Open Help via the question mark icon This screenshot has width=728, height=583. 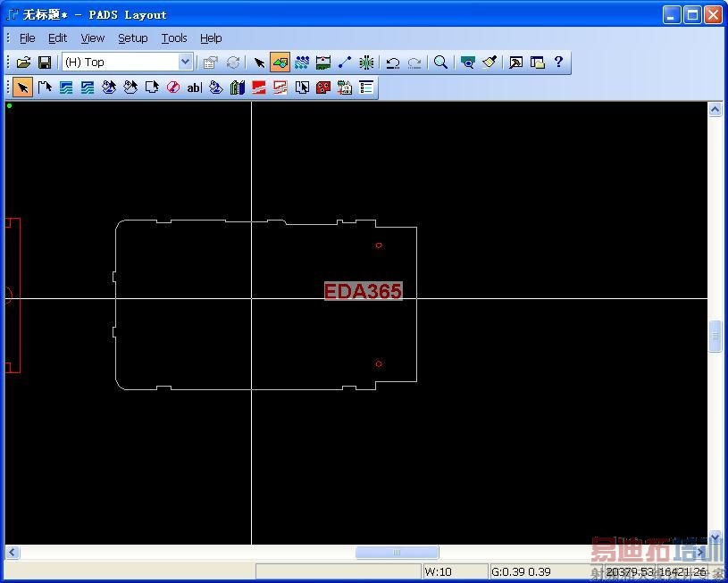[x=558, y=62]
